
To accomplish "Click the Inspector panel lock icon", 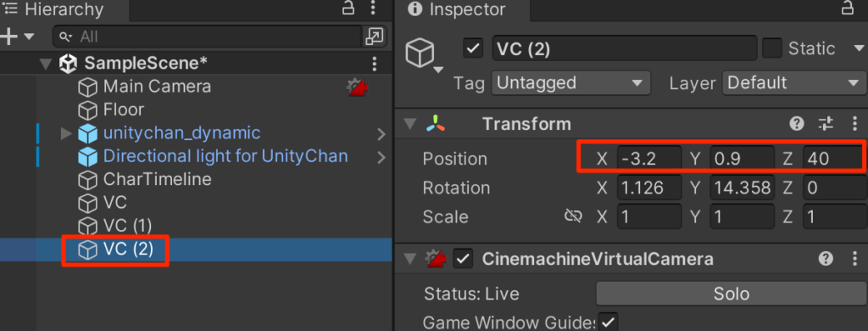I will 847,8.
